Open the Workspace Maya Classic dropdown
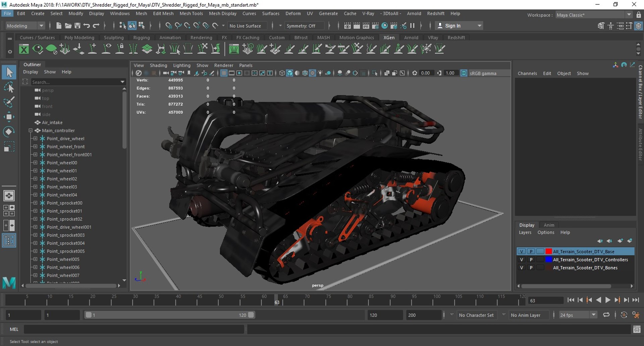 tap(594, 15)
